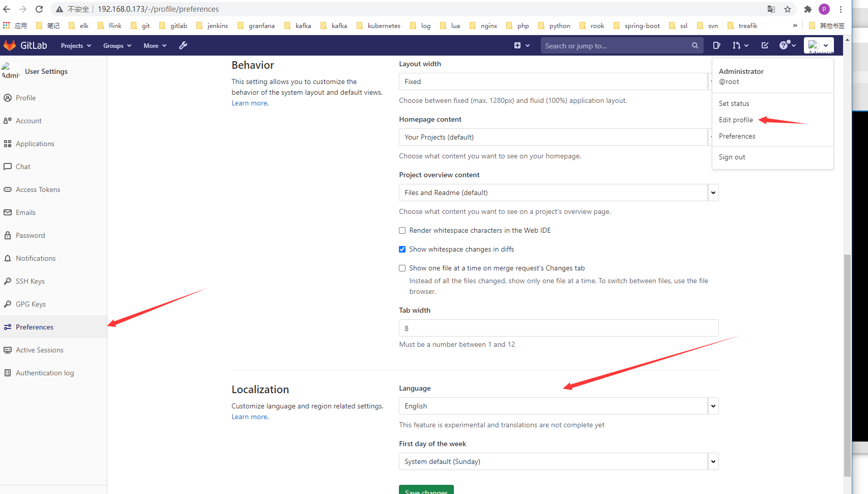Click the browser forward arrow
The width and height of the screenshot is (868, 494).
[x=23, y=9]
